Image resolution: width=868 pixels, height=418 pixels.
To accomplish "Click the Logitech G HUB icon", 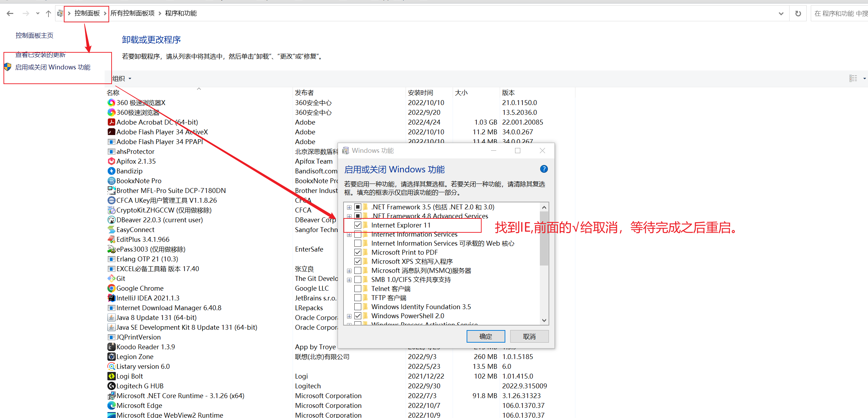I will (111, 386).
